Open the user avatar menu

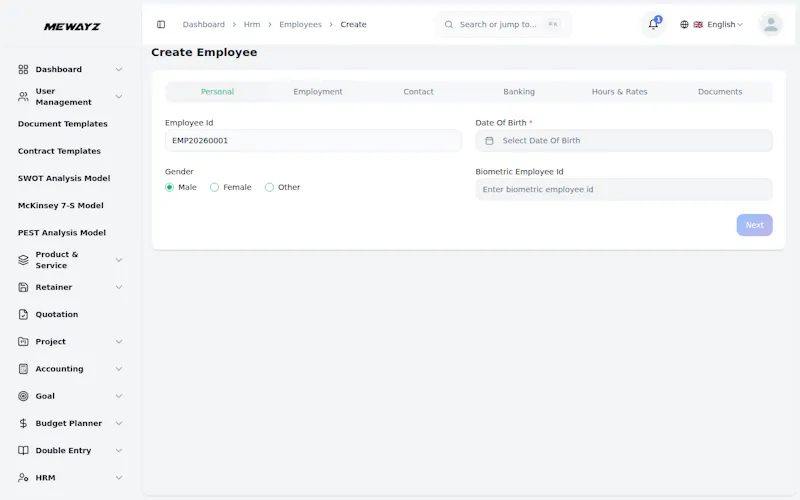click(x=770, y=24)
